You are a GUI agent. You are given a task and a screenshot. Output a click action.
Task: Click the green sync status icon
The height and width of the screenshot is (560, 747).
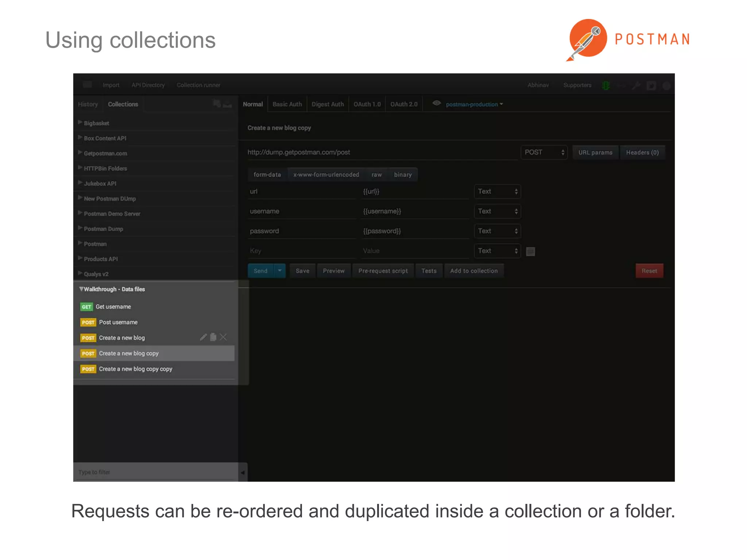pyautogui.click(x=606, y=85)
